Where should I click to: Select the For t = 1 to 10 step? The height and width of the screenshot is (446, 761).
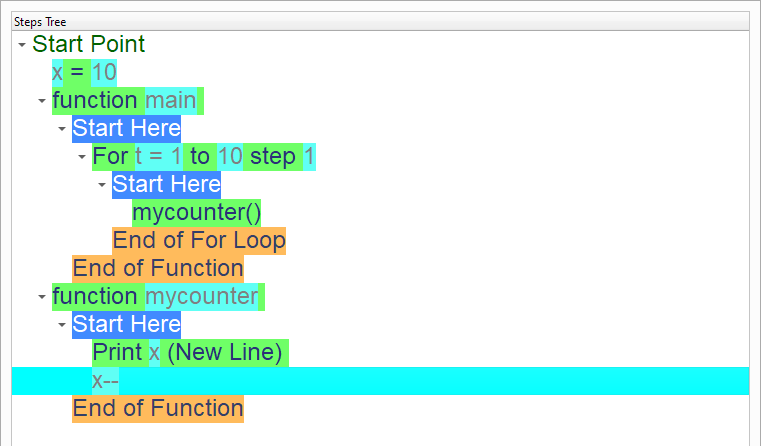click(x=203, y=156)
